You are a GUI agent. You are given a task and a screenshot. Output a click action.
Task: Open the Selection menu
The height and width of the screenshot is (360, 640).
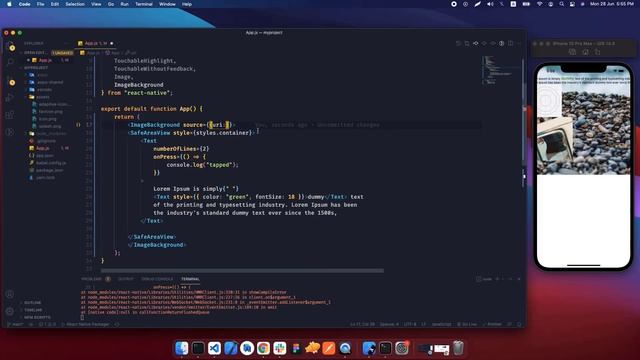point(75,4)
